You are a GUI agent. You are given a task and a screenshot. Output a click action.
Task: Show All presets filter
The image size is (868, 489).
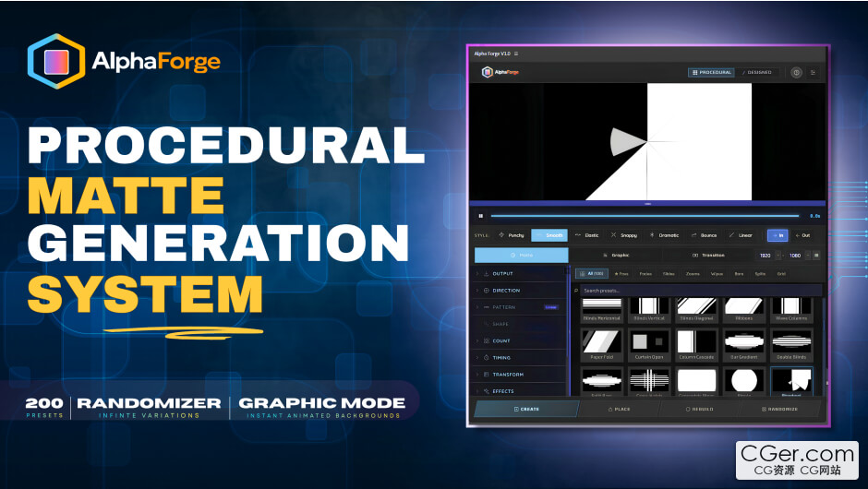tap(592, 273)
